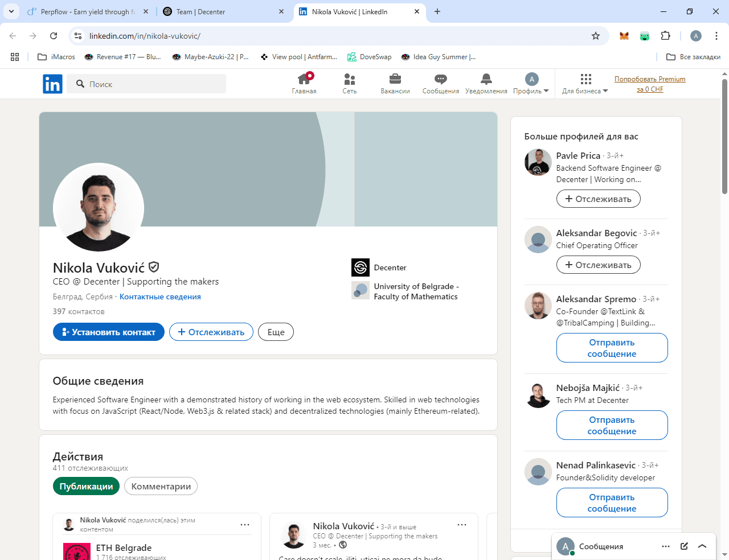The height and width of the screenshot is (560, 729).
Task: Focus the Поиск search field
Action: pyautogui.click(x=146, y=84)
